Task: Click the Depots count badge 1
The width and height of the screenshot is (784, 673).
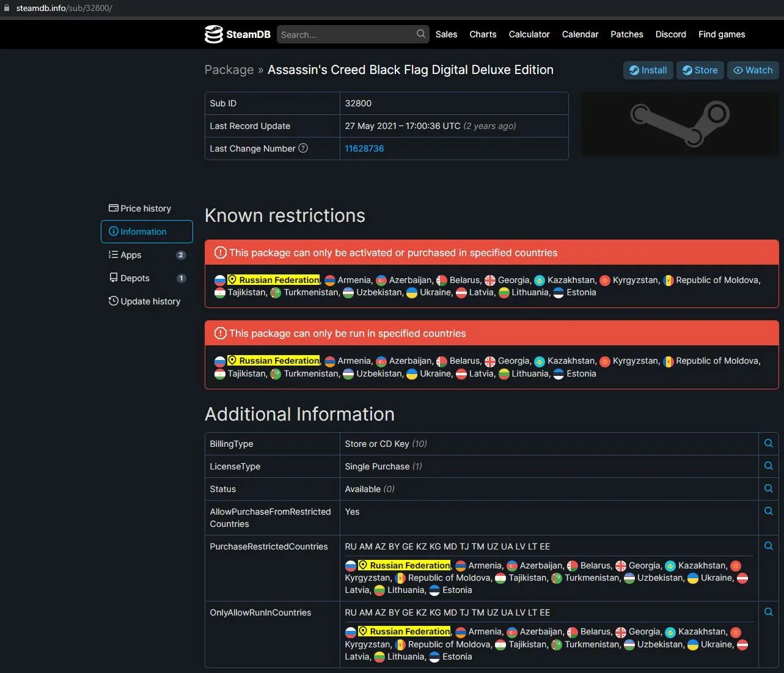Action: [181, 278]
